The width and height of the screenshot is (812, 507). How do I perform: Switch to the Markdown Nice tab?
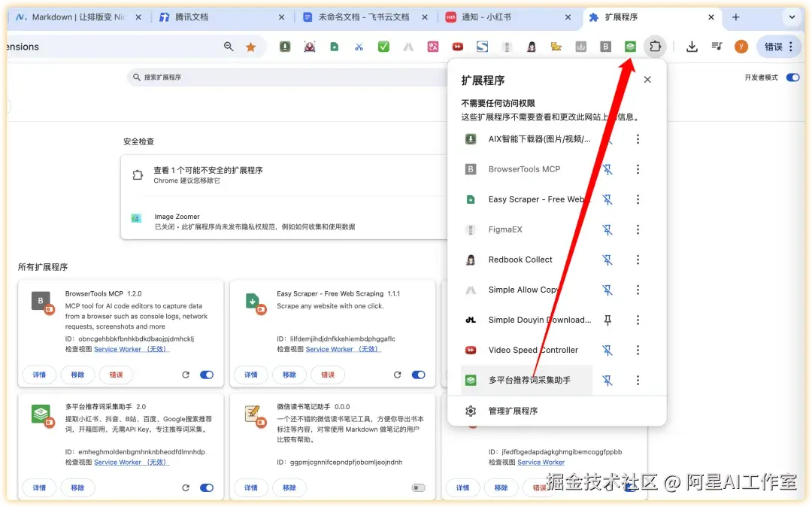coord(77,17)
